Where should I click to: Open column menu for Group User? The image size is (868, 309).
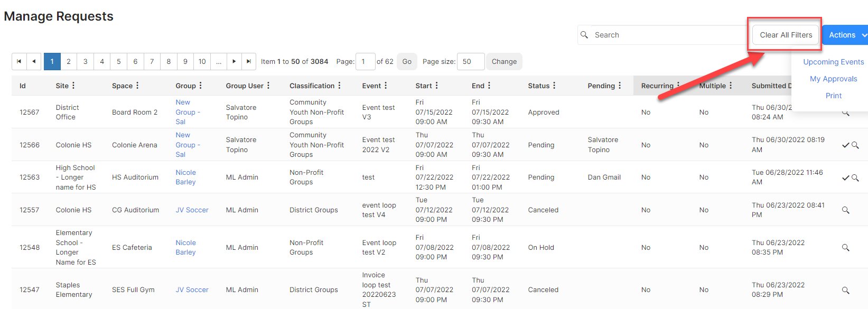coord(268,86)
